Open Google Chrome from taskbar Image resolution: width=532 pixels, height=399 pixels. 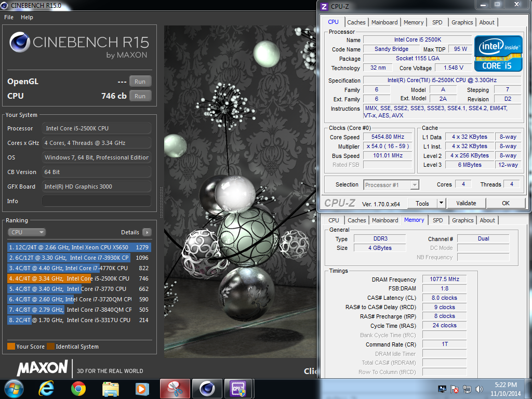point(78,389)
